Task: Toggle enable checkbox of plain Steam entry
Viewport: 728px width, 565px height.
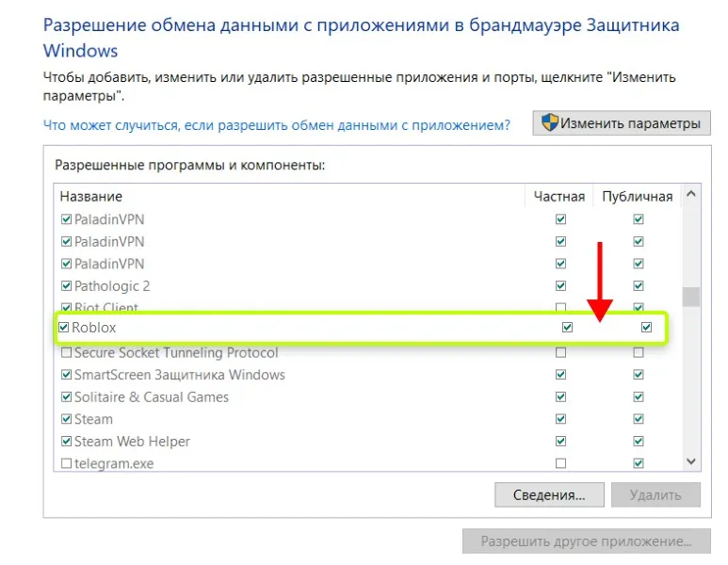Action: pyautogui.click(x=66, y=419)
